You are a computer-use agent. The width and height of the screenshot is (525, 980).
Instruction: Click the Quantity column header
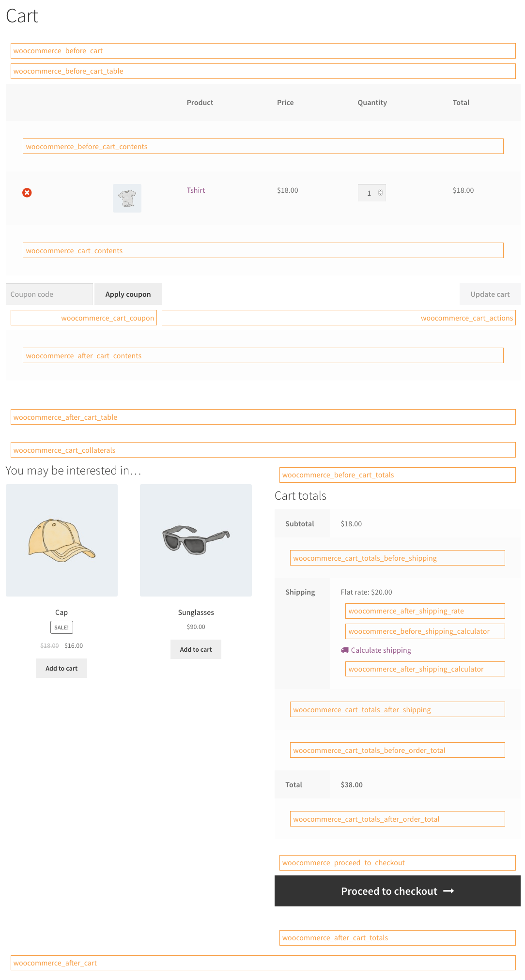(x=372, y=103)
